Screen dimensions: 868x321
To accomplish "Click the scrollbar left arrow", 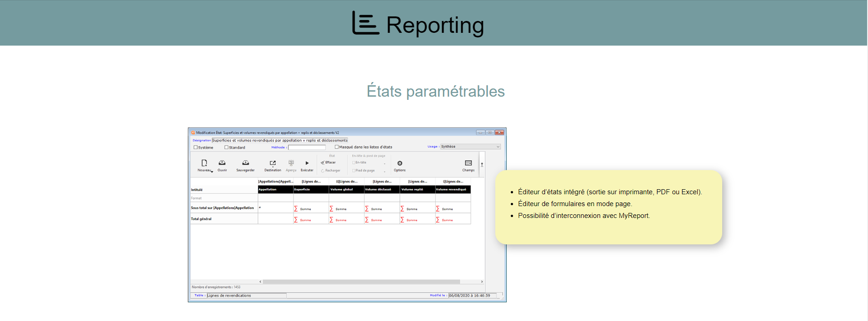I will (x=260, y=282).
